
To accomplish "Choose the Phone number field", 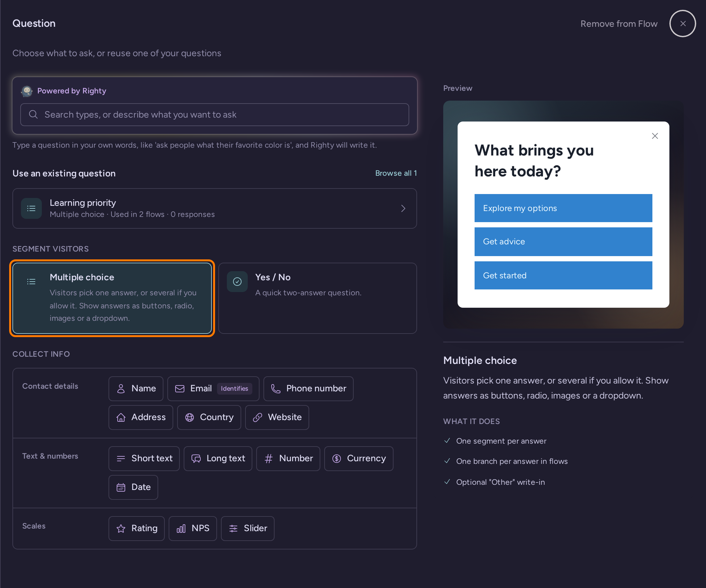I will 308,388.
